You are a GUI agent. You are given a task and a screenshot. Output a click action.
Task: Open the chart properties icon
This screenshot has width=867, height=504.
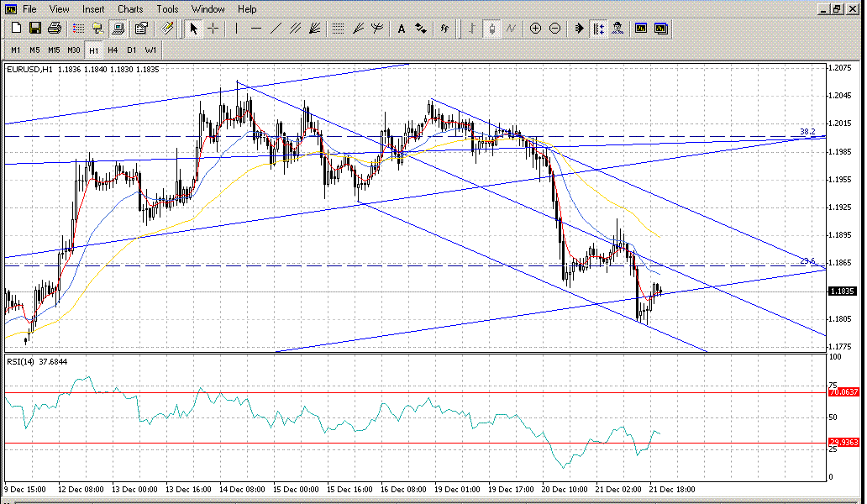coord(141,29)
